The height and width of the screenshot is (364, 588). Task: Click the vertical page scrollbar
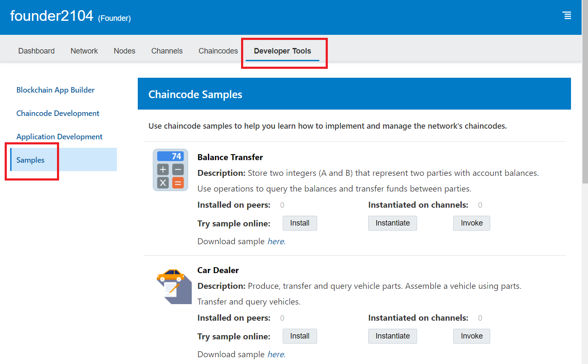[585, 127]
